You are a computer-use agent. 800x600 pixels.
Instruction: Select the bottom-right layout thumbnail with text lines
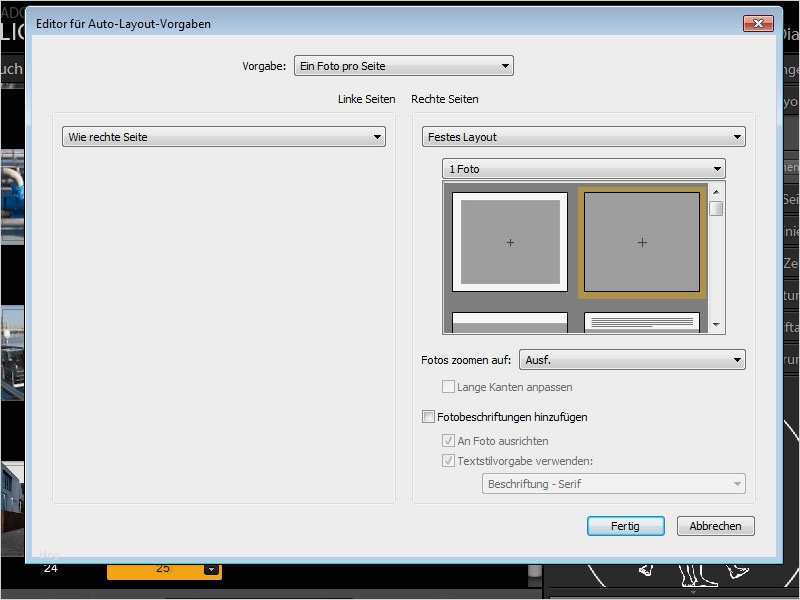tap(642, 322)
